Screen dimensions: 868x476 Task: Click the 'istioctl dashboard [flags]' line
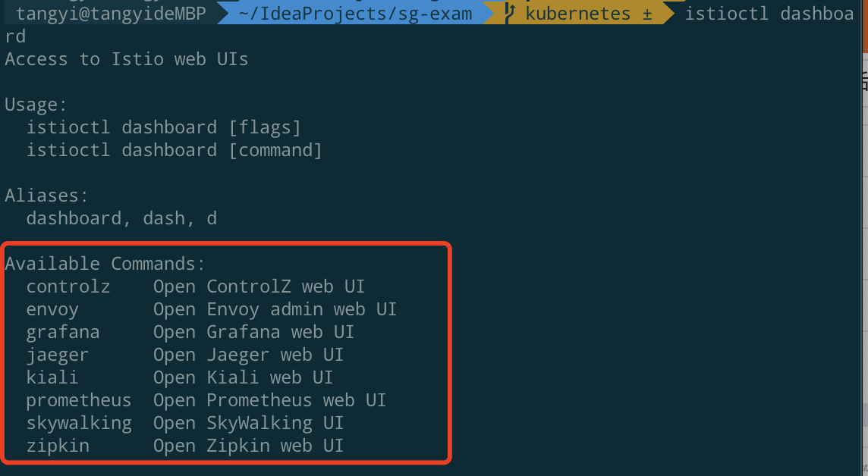pos(163,127)
